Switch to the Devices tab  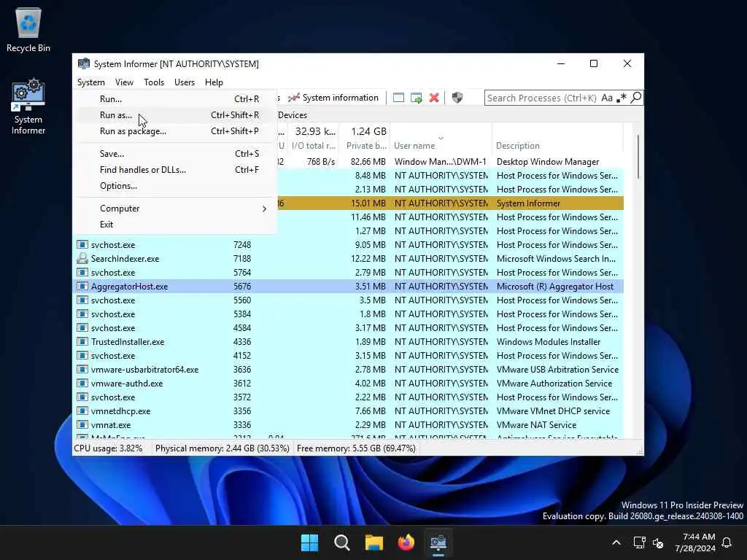pyautogui.click(x=293, y=114)
